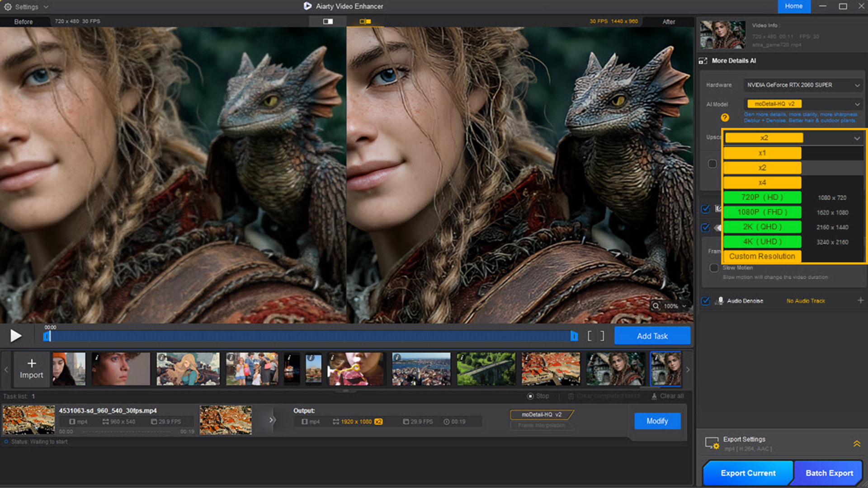Enable the Slow Motion checkbox
Screen dimensions: 868x488
click(x=714, y=268)
